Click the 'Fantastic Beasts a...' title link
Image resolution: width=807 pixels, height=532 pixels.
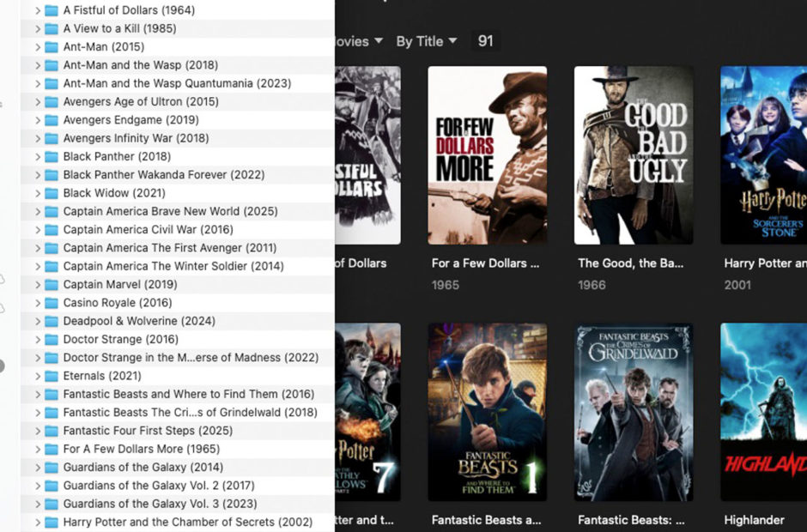(487, 520)
